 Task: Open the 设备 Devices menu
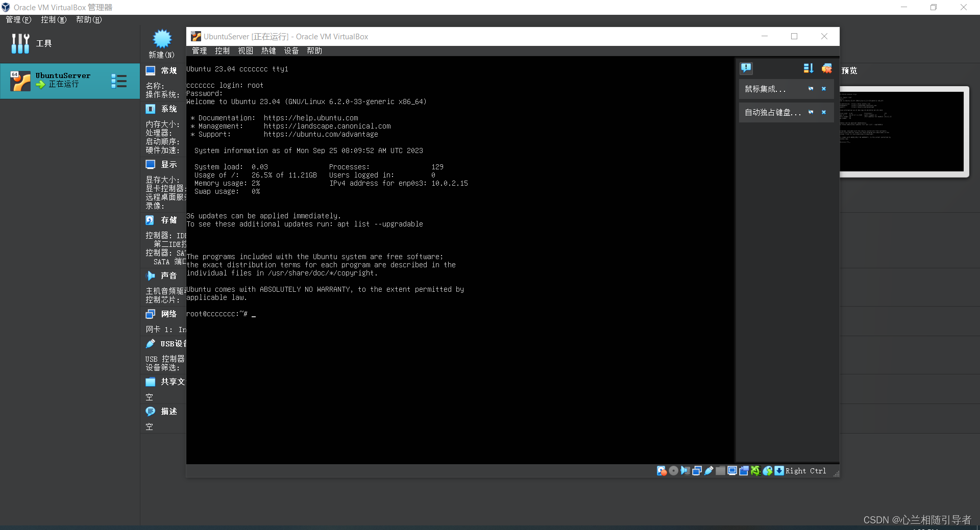(x=291, y=51)
